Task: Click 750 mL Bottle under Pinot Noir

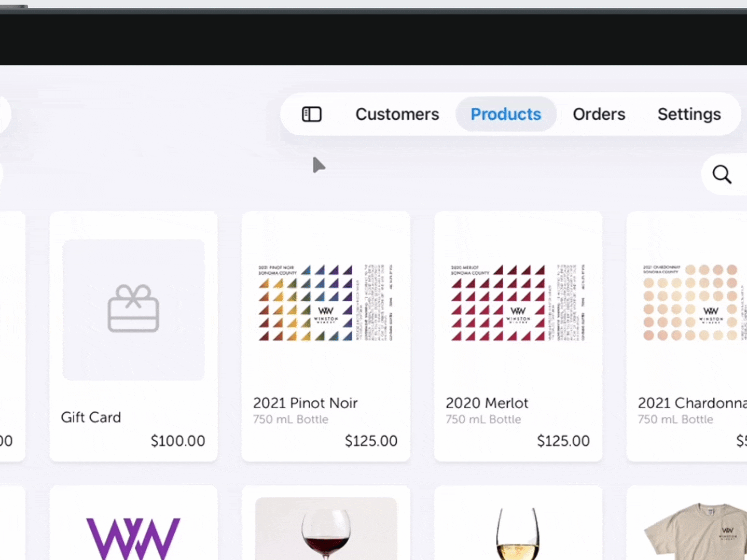Action: 290,419
